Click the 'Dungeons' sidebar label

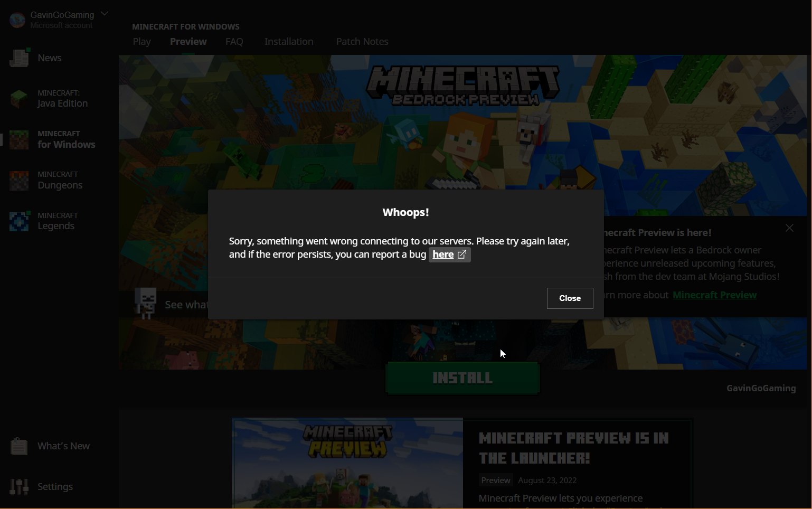click(60, 185)
